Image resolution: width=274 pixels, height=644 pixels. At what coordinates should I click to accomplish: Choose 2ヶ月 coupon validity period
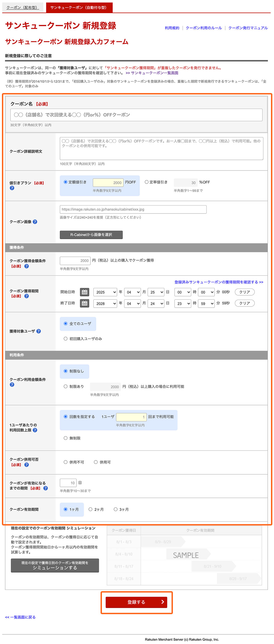pos(90,509)
